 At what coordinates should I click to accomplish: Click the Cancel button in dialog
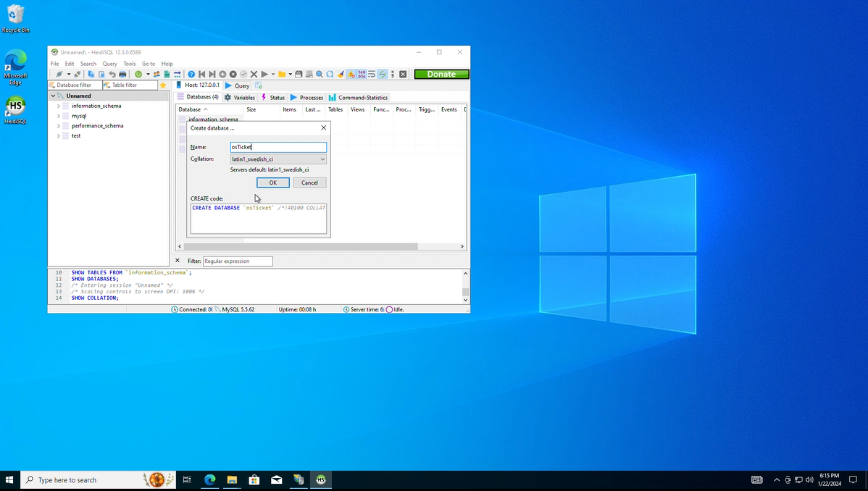309,182
